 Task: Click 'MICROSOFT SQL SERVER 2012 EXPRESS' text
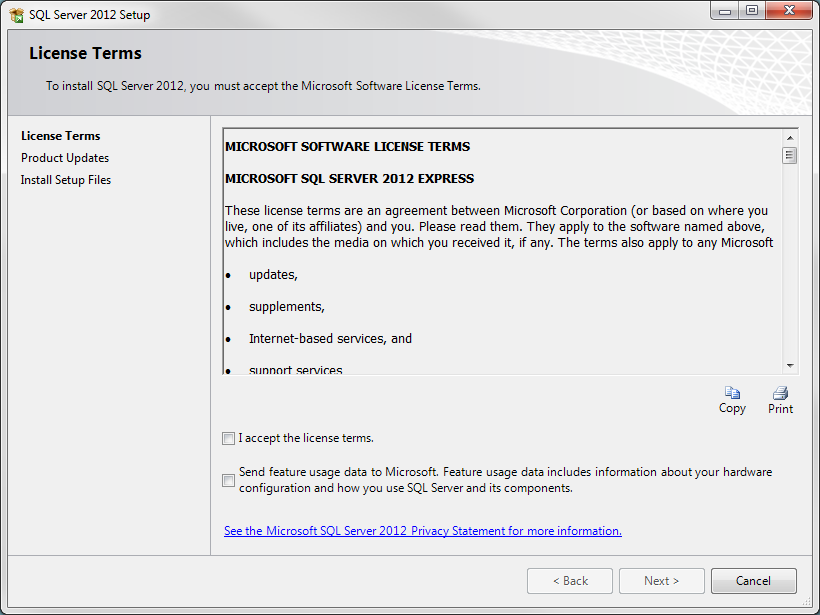click(349, 179)
